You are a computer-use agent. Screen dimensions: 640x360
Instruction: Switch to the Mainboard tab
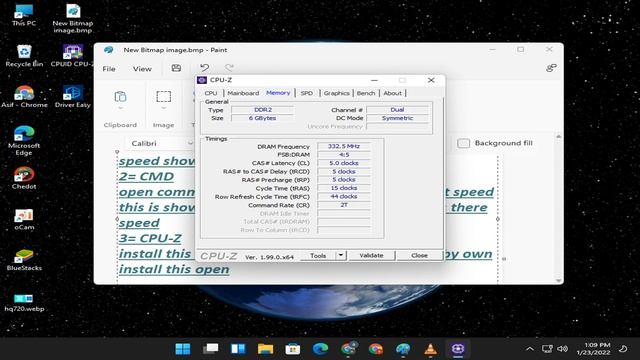pos(243,93)
